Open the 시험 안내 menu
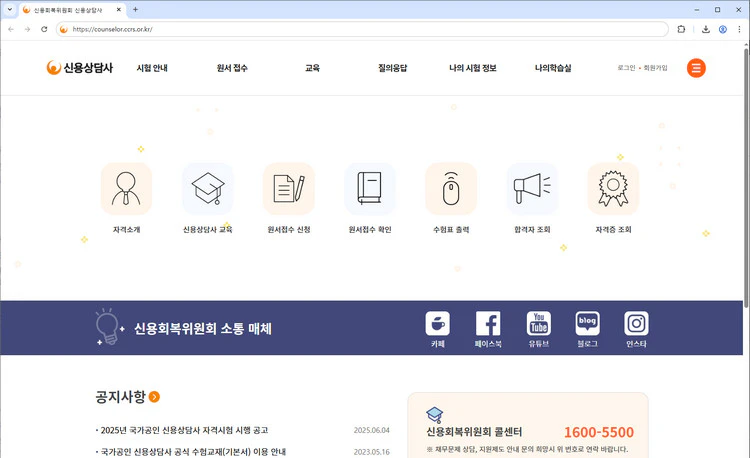The height and width of the screenshot is (458, 750). pos(152,68)
